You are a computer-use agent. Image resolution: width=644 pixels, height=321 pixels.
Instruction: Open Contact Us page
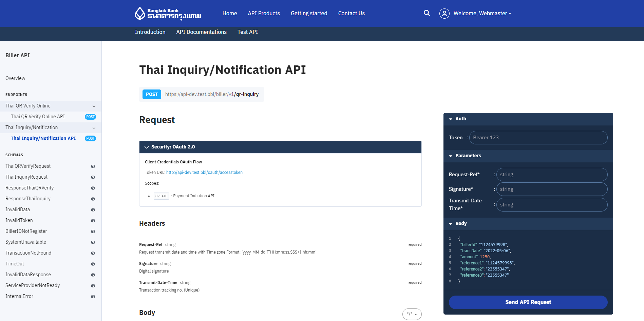point(351,13)
